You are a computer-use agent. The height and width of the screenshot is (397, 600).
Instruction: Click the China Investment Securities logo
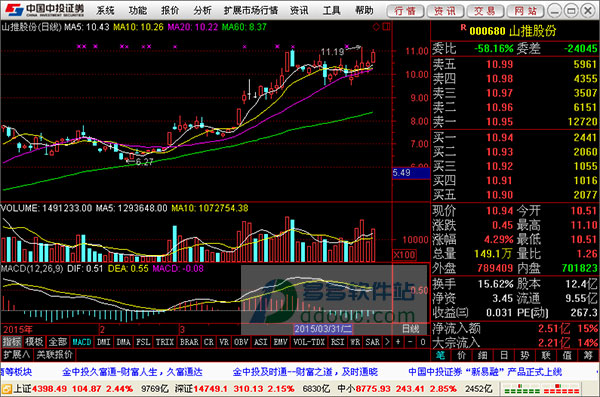click(44, 10)
